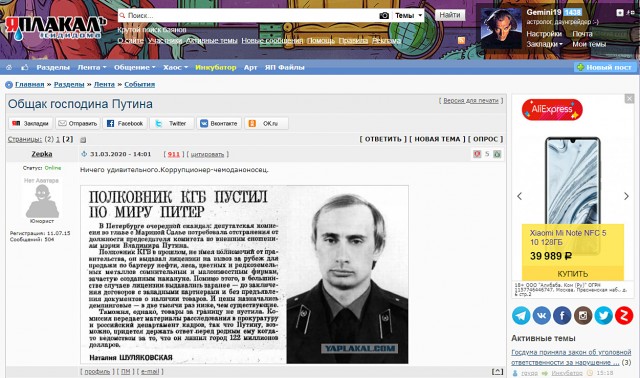
Task: Open Активные темы header link
Action: pyautogui.click(x=211, y=41)
